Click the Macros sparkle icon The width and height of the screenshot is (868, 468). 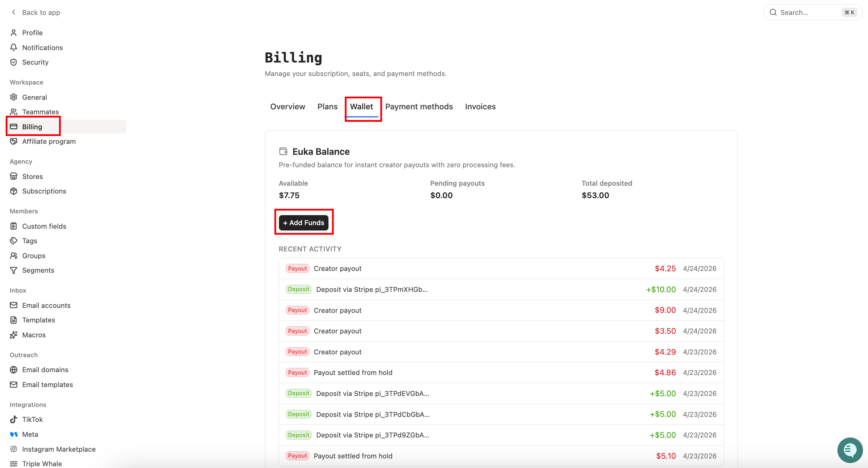pyautogui.click(x=14, y=335)
